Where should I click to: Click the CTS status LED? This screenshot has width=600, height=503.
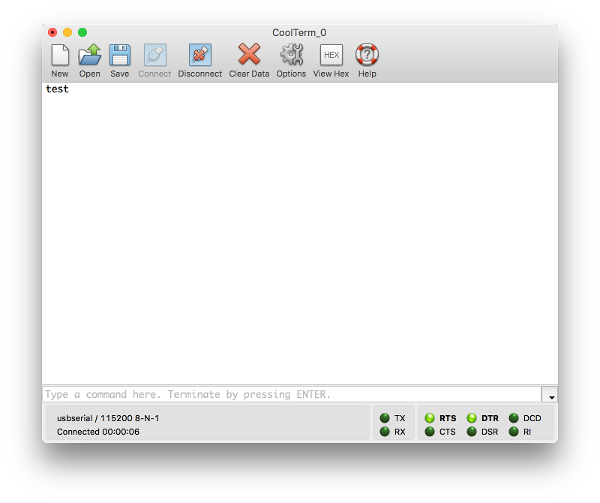[430, 431]
